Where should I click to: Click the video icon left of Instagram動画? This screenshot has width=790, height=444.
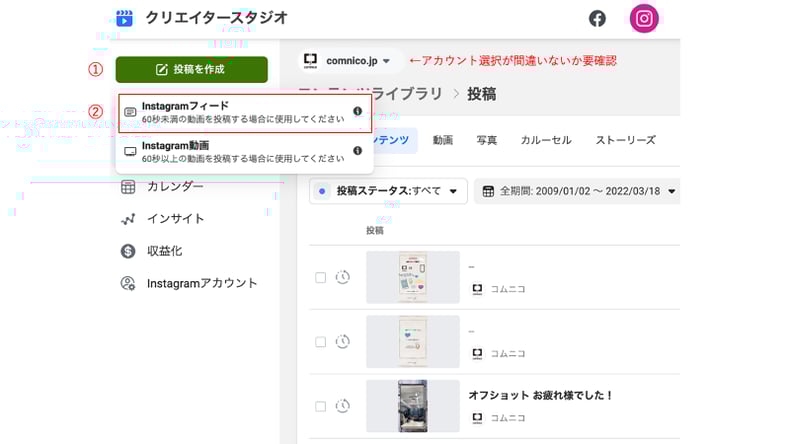130,151
